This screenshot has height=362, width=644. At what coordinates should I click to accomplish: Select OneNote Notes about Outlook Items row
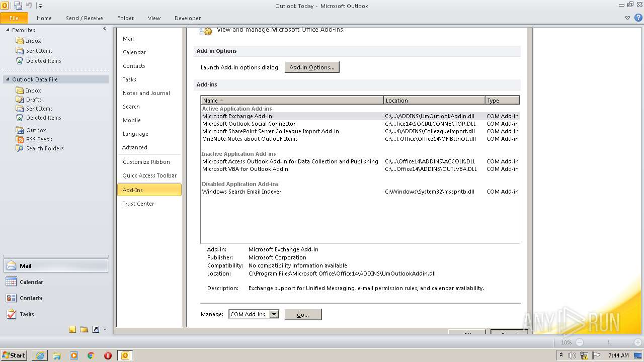[360, 139]
